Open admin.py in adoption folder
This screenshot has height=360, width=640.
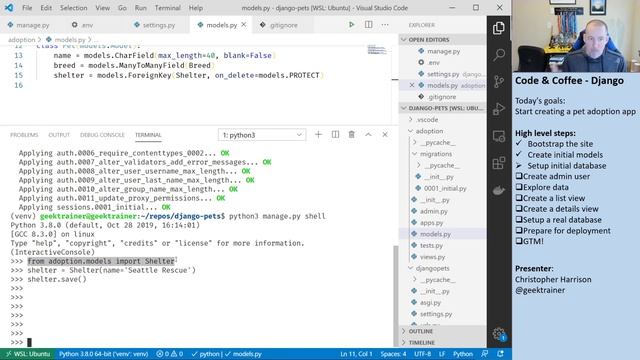point(433,211)
